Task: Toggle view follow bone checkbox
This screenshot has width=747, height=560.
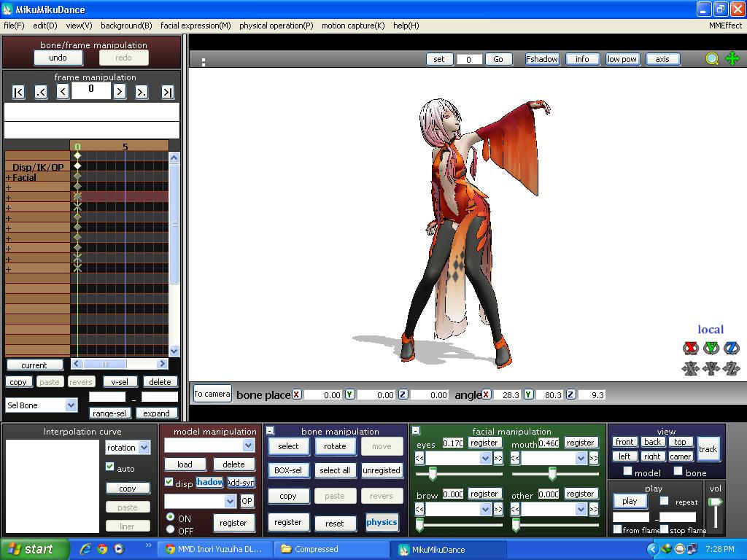Action: pyautogui.click(x=678, y=471)
